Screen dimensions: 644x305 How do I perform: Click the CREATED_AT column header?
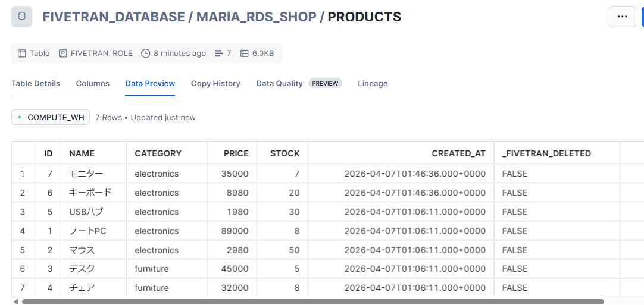tap(458, 153)
